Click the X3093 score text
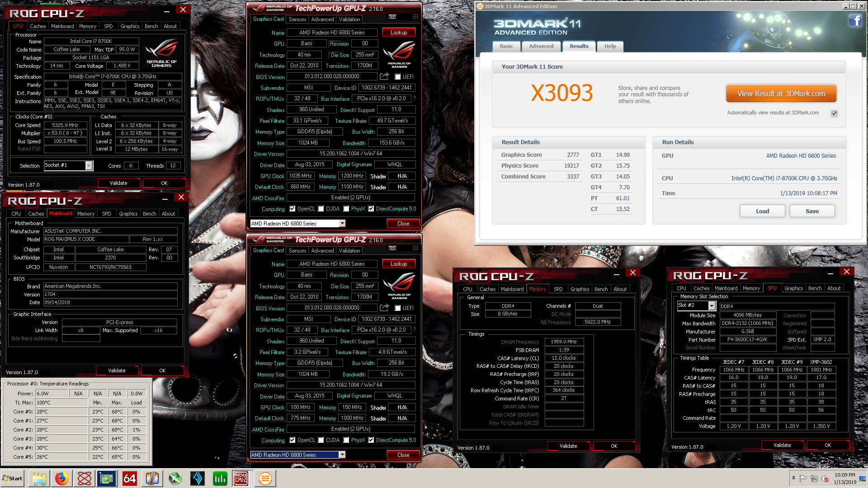Viewport: 868px width, 488px height. coord(561,93)
